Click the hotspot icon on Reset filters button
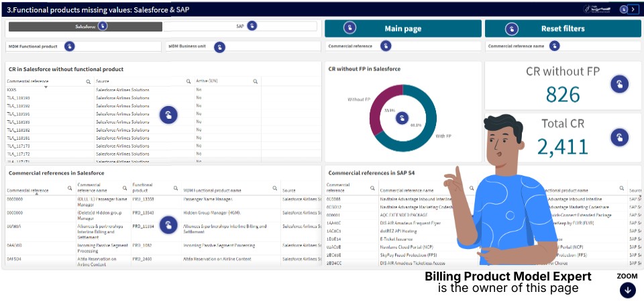 pyautogui.click(x=511, y=28)
